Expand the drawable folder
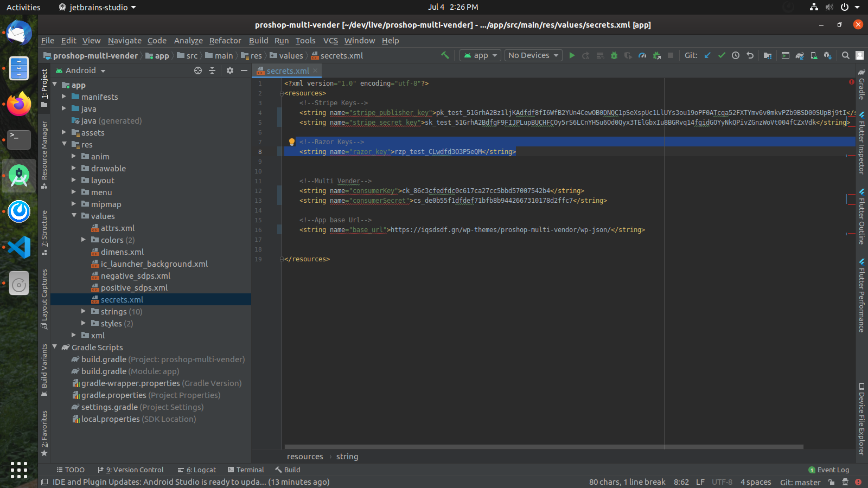This screenshot has width=868, height=488. 74,168
